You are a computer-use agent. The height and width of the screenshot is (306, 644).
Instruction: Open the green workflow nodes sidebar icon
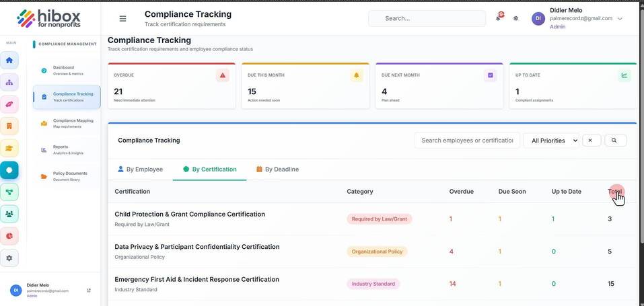pos(9,192)
